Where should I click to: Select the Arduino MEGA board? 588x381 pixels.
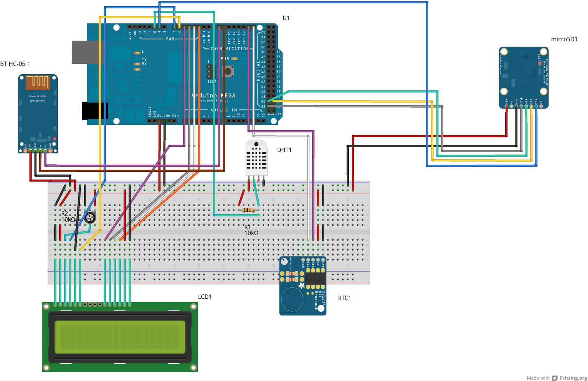[x=184, y=74]
